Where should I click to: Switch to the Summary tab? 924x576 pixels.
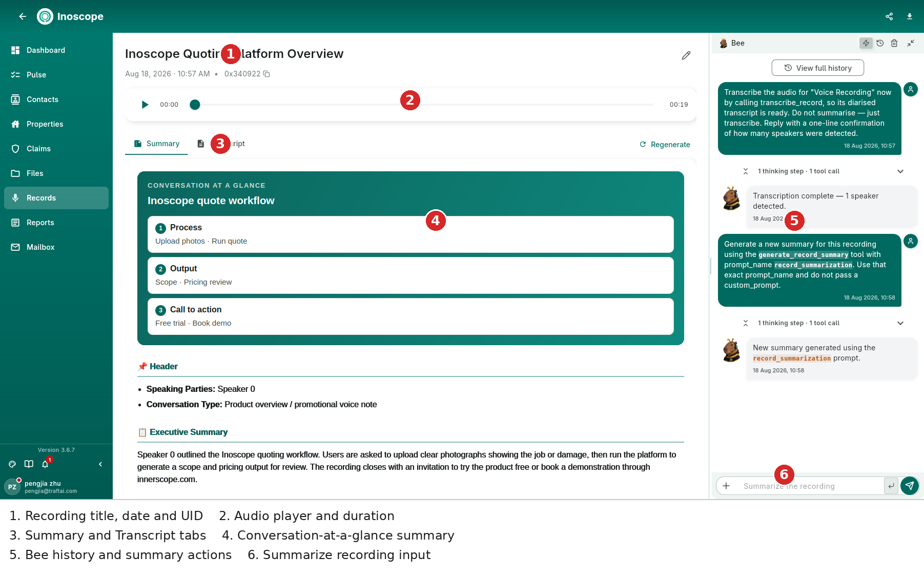[x=156, y=144]
